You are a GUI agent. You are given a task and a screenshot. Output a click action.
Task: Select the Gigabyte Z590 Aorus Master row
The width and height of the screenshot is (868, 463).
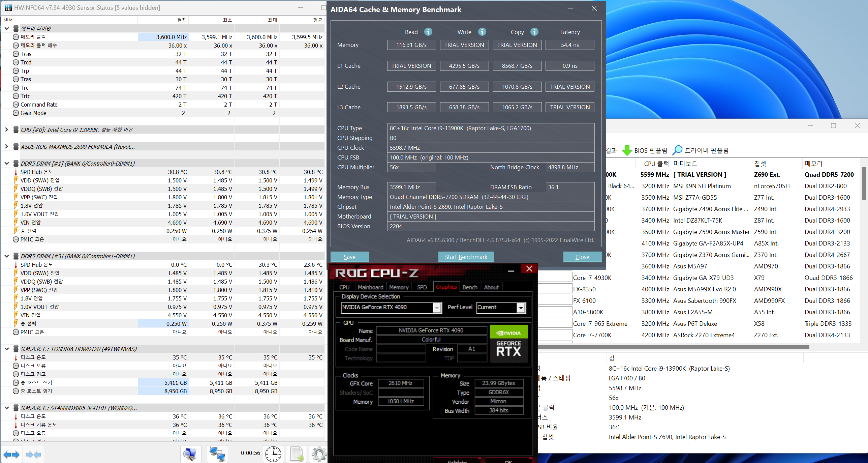733,232
